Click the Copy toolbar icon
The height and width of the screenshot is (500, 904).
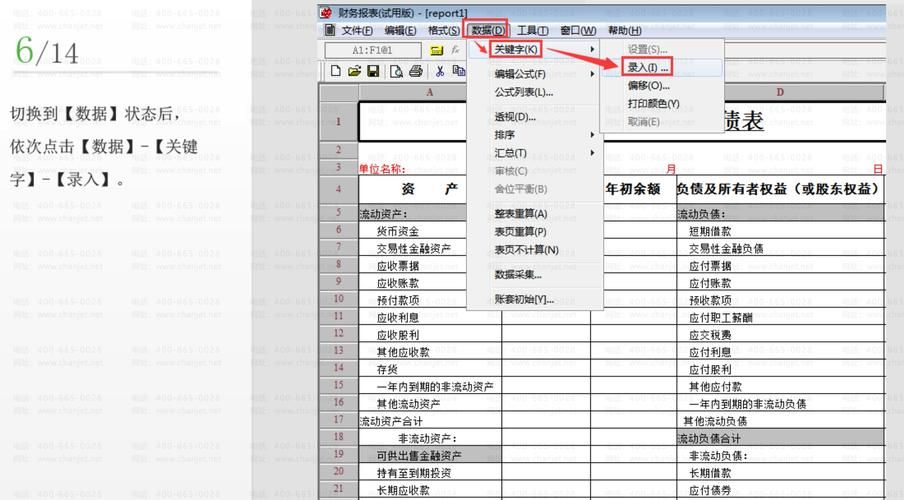(458, 71)
